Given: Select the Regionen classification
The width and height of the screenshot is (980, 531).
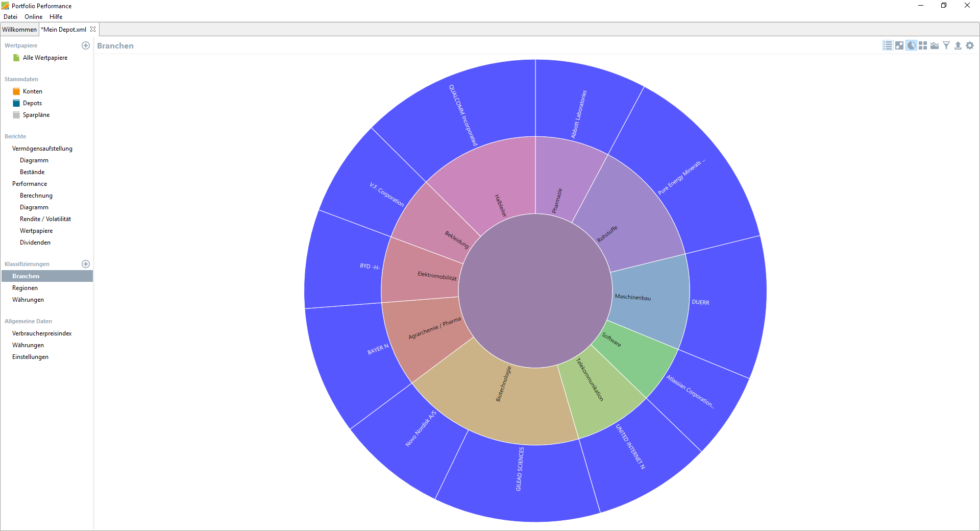Looking at the screenshot, I should (25, 288).
